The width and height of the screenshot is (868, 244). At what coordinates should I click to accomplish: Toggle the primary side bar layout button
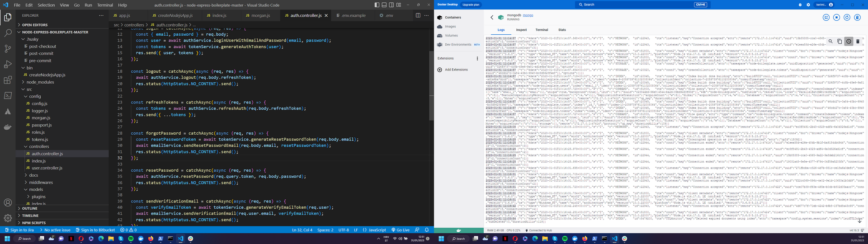tap(377, 5)
